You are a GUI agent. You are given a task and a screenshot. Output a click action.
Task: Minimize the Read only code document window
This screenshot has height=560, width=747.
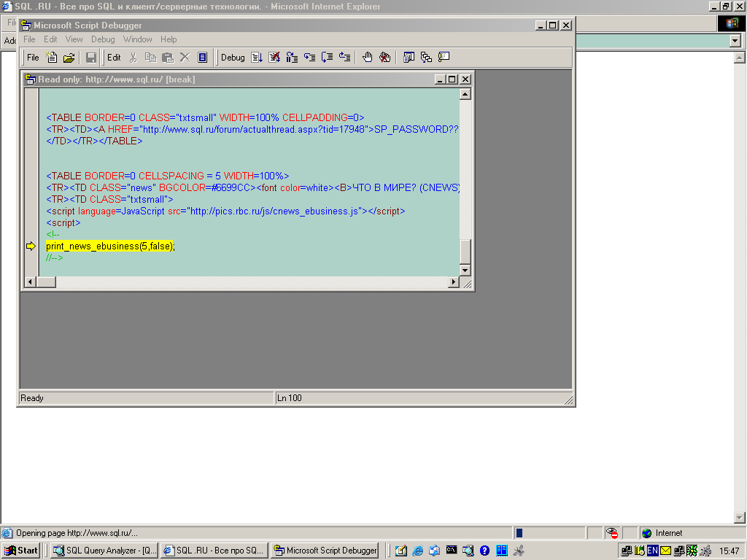[441, 79]
